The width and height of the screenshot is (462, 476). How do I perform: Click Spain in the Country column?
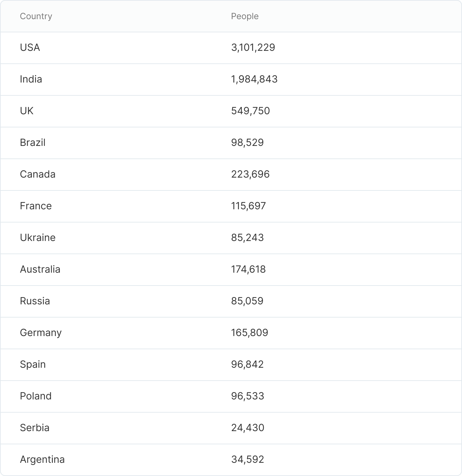coord(33,364)
